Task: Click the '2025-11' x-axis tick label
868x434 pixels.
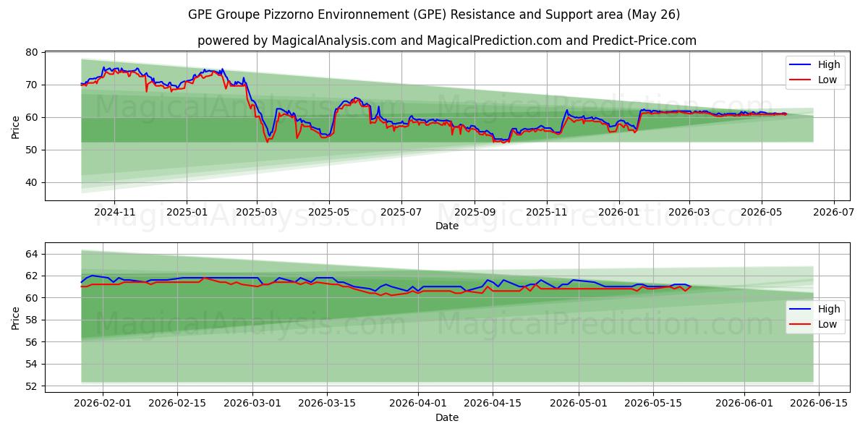Action: pyautogui.click(x=547, y=213)
